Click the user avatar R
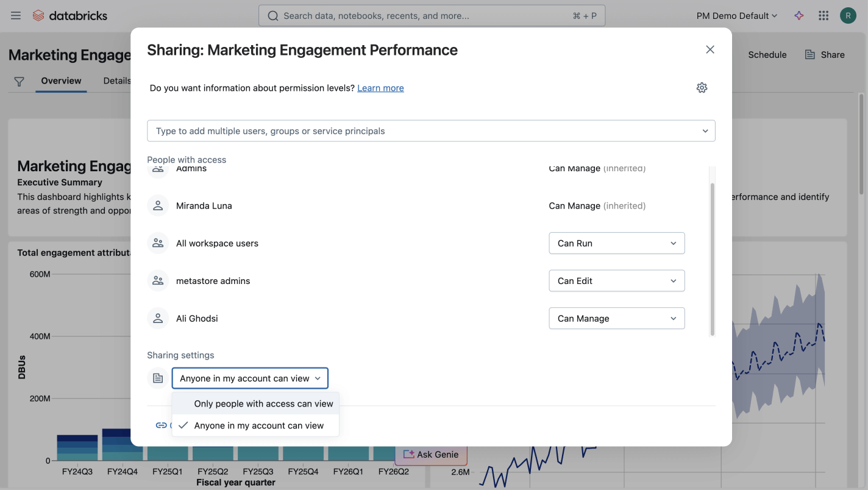 [848, 16]
